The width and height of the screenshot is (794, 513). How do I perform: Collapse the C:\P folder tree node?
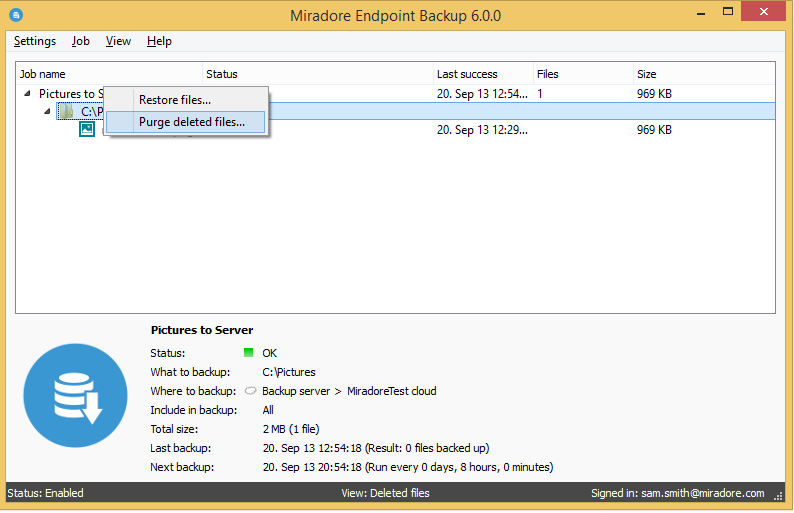[47, 111]
